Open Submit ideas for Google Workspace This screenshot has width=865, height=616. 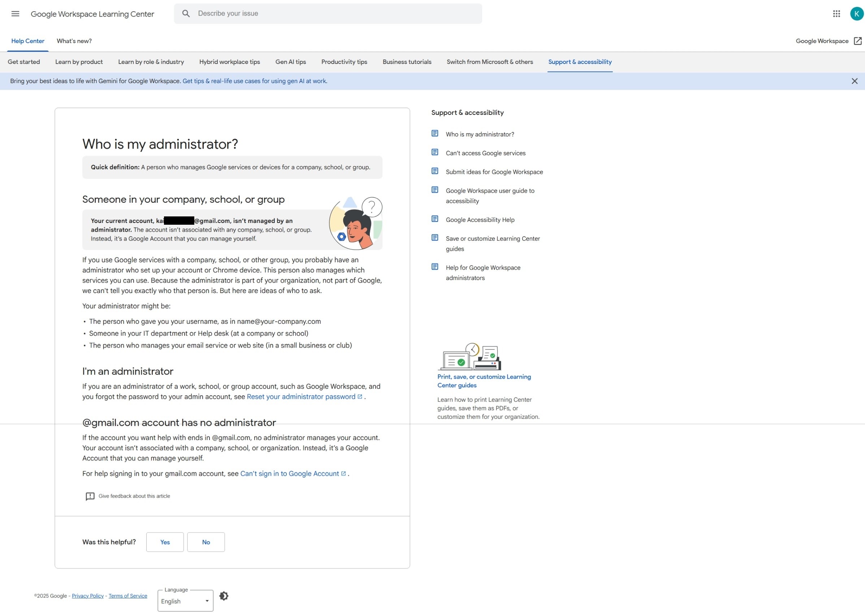[494, 172]
